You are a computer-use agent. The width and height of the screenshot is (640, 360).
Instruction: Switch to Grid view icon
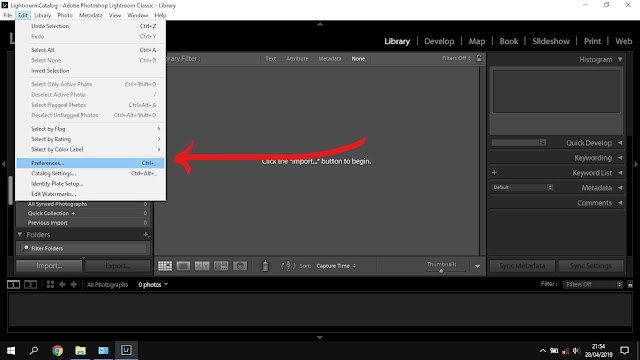pos(165,266)
